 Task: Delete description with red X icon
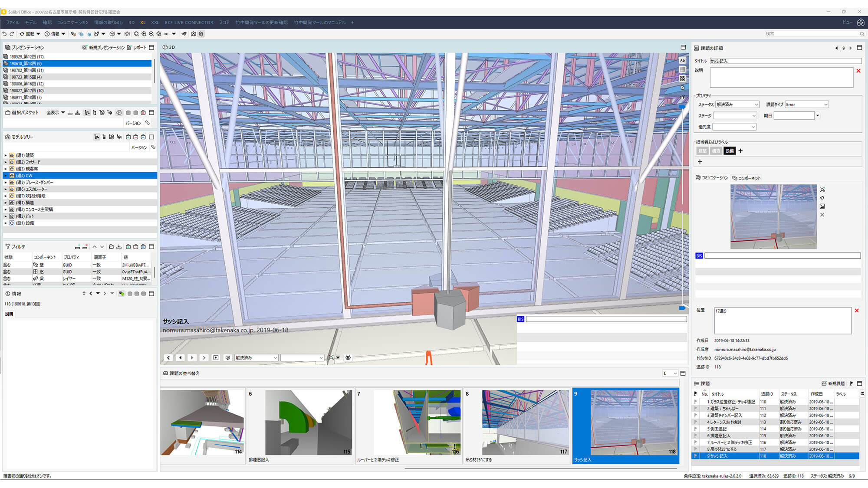pyautogui.click(x=858, y=71)
